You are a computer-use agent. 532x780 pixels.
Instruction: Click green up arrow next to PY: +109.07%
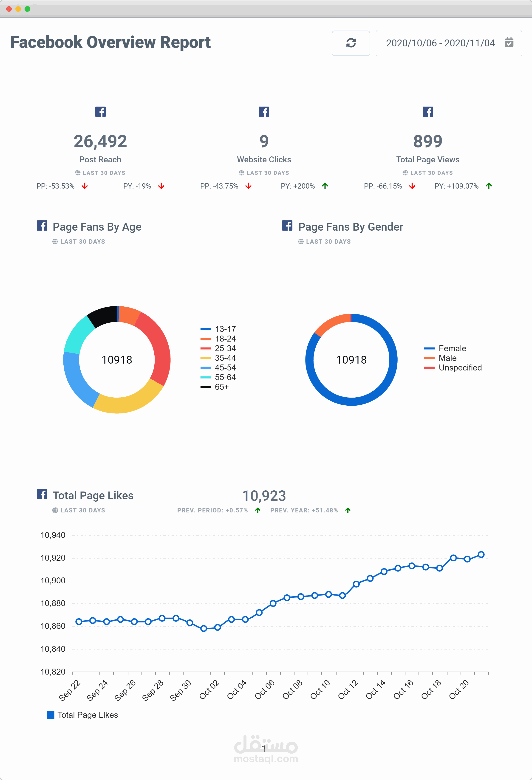click(x=489, y=186)
